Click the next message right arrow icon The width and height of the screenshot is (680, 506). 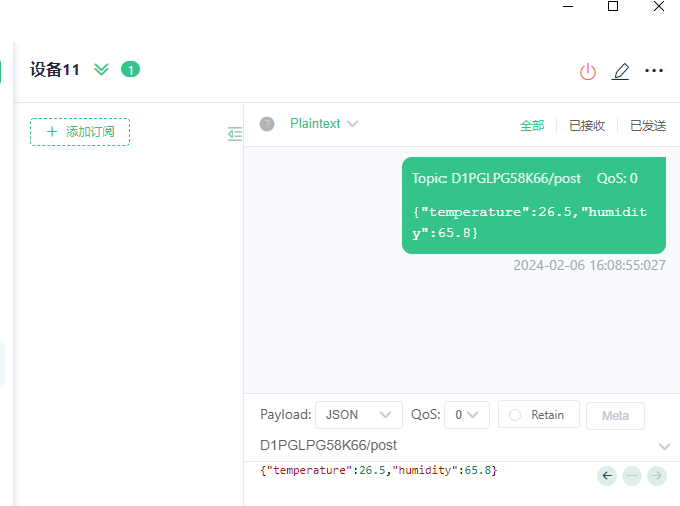pyautogui.click(x=657, y=476)
